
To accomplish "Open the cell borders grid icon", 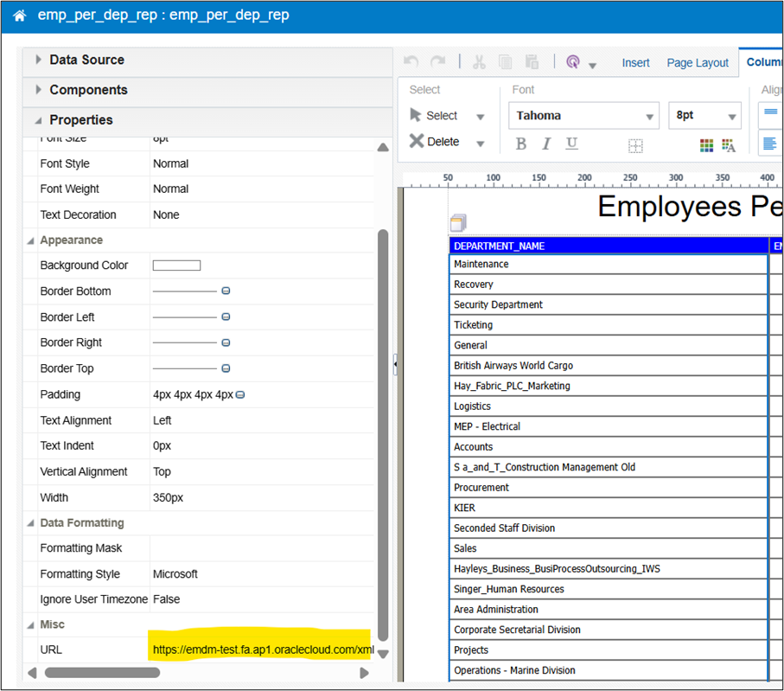I will [635, 145].
